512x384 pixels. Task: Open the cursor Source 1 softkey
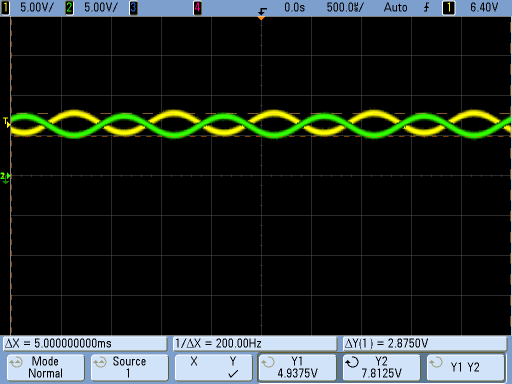coord(129,367)
